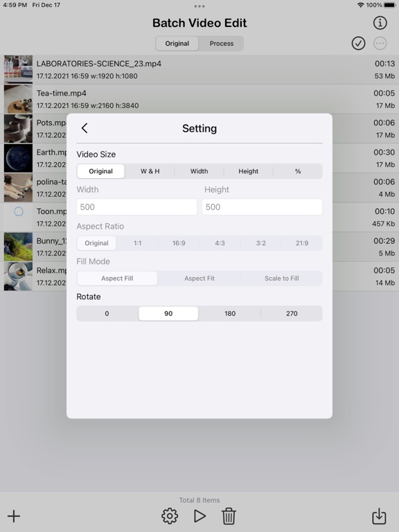
Task: Choose 4:3 aspect ratio
Action: coord(220,243)
